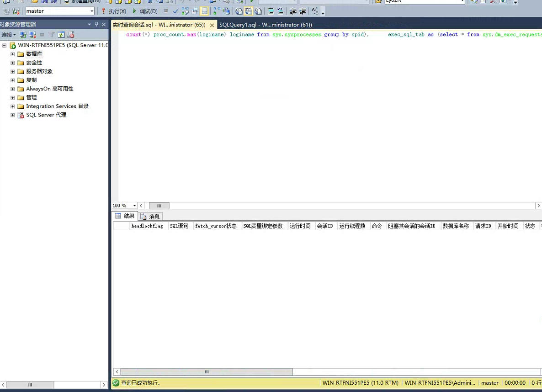The image size is (542, 392).
Task: Pin the Object Explorer panel
Action: tap(96, 24)
